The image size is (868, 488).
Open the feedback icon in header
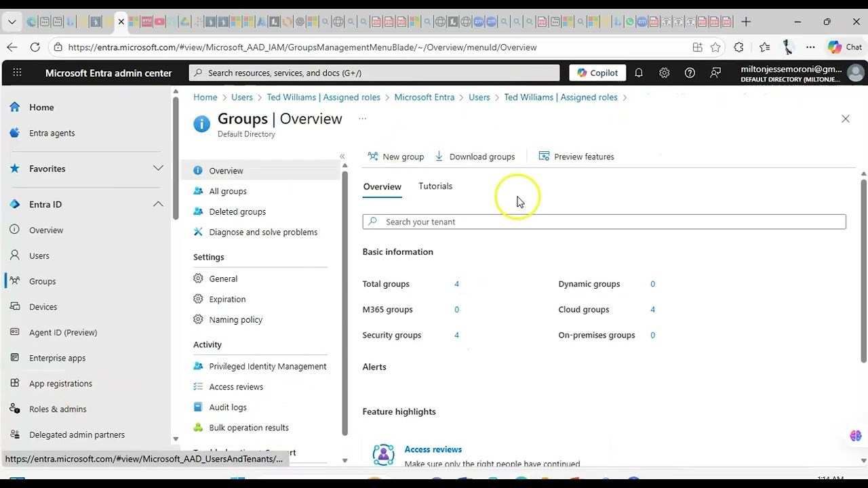click(715, 73)
